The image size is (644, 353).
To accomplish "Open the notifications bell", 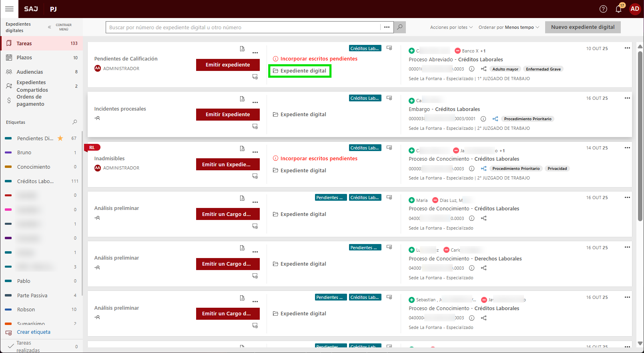I will [618, 9].
